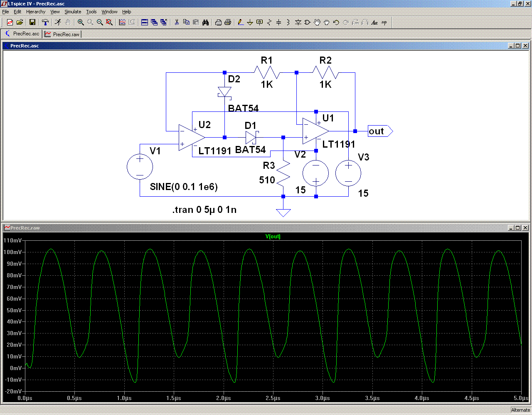Open the Simulate menu

73,12
